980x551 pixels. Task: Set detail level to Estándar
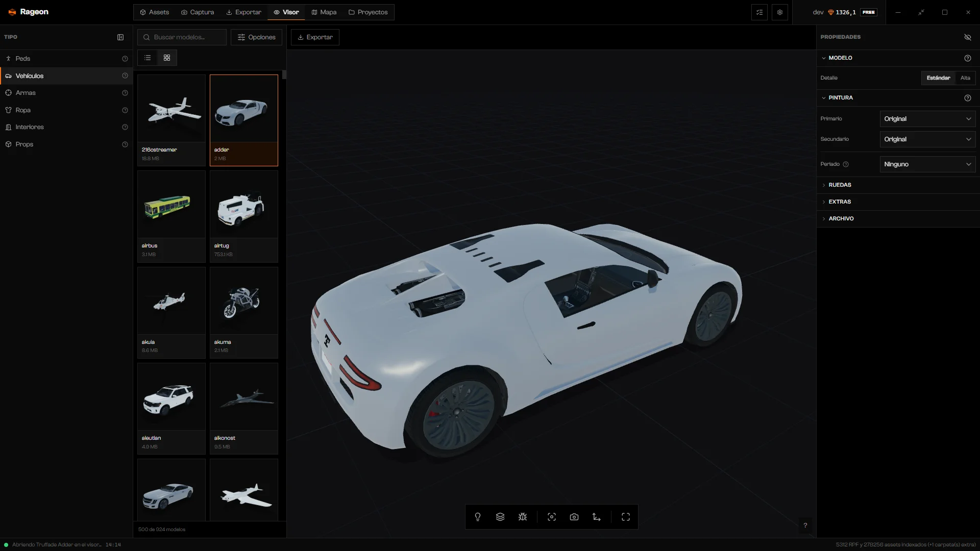point(938,78)
